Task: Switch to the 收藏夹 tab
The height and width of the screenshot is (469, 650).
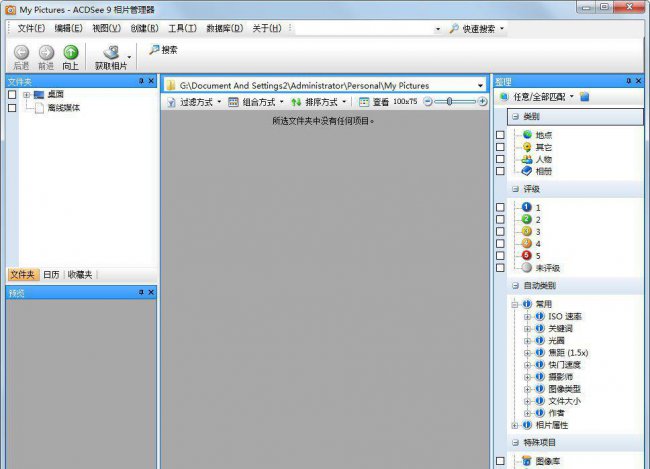Action: [80, 275]
